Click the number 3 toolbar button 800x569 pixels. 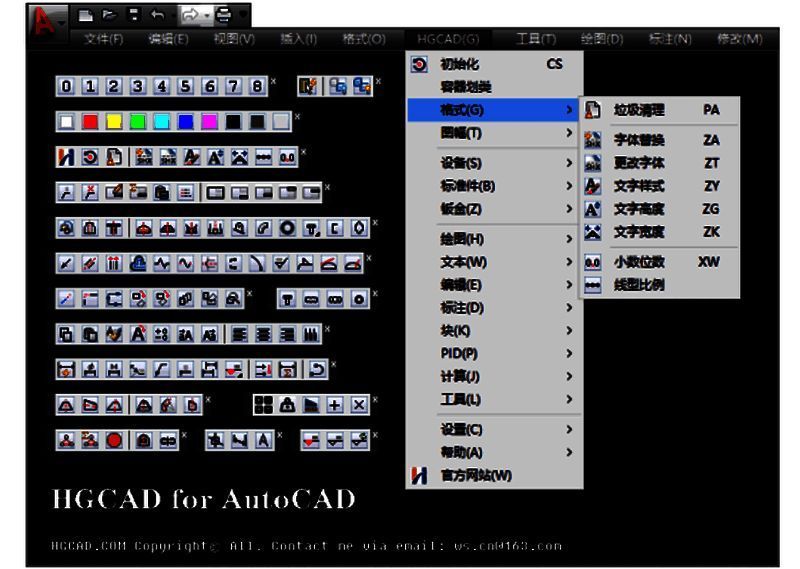tap(138, 86)
